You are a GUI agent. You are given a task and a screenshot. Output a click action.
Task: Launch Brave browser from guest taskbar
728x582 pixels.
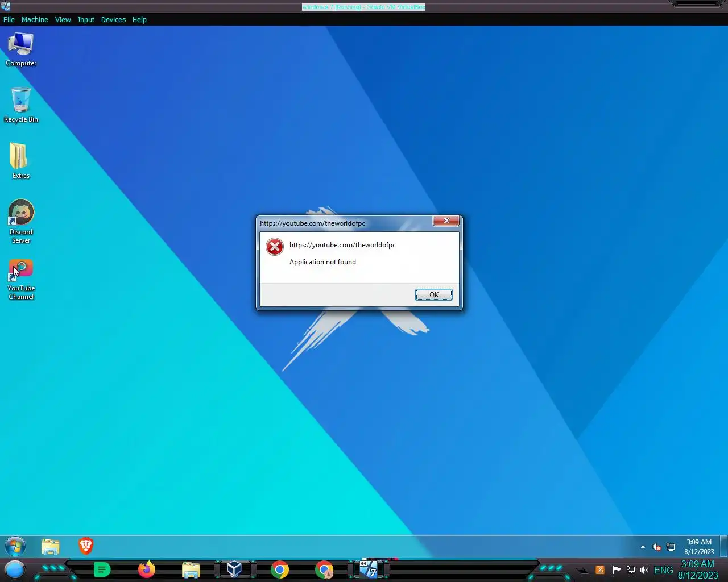pos(86,546)
